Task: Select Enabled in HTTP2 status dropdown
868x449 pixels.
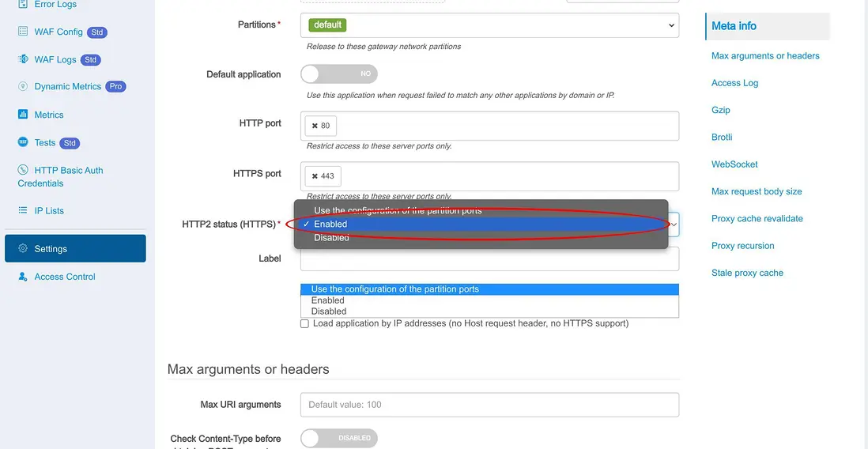Action: click(x=330, y=224)
